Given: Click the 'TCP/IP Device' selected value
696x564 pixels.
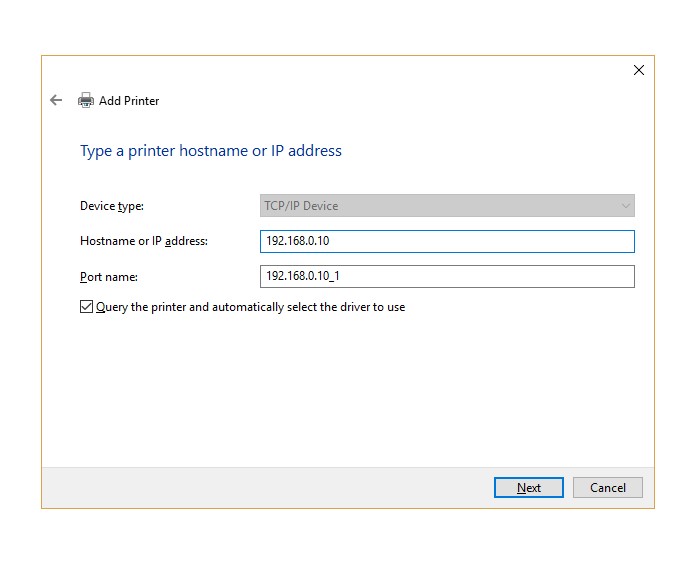Looking at the screenshot, I should (x=301, y=206).
